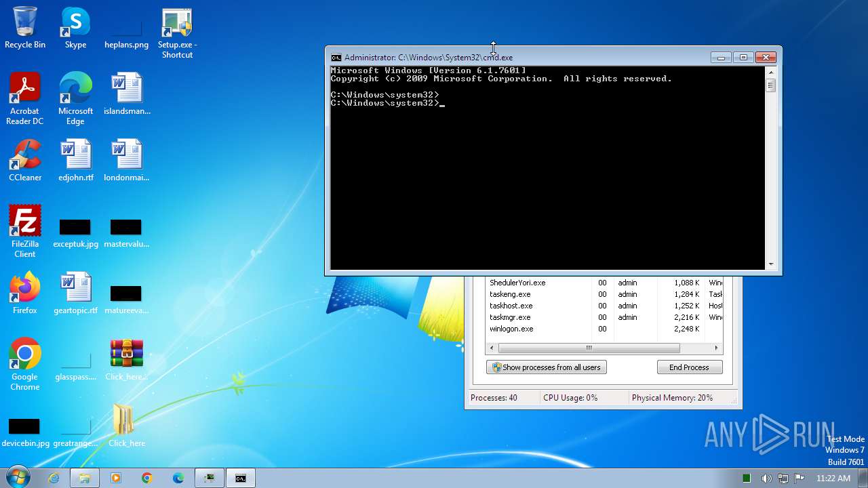
Task: Click the taskbar clock showing 11:22 AM
Action: pos(833,478)
